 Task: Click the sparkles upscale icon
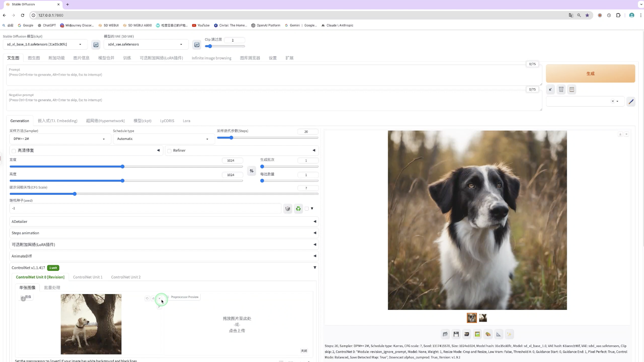pyautogui.click(x=509, y=334)
